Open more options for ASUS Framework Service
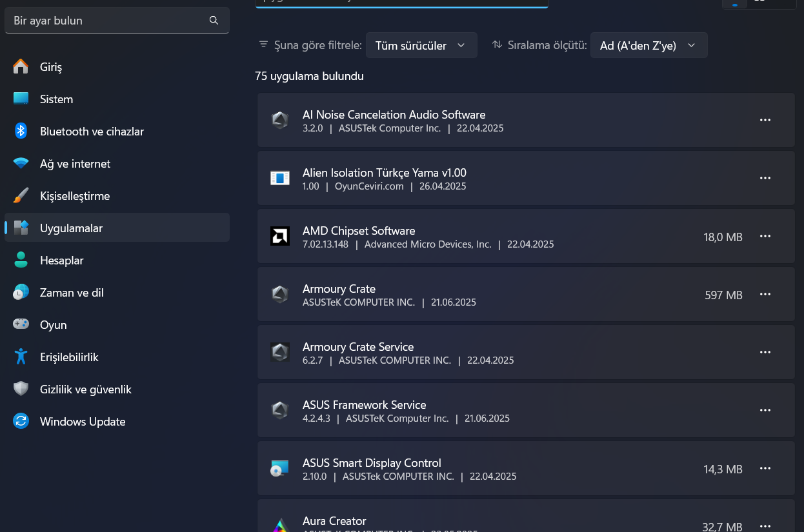 [765, 410]
